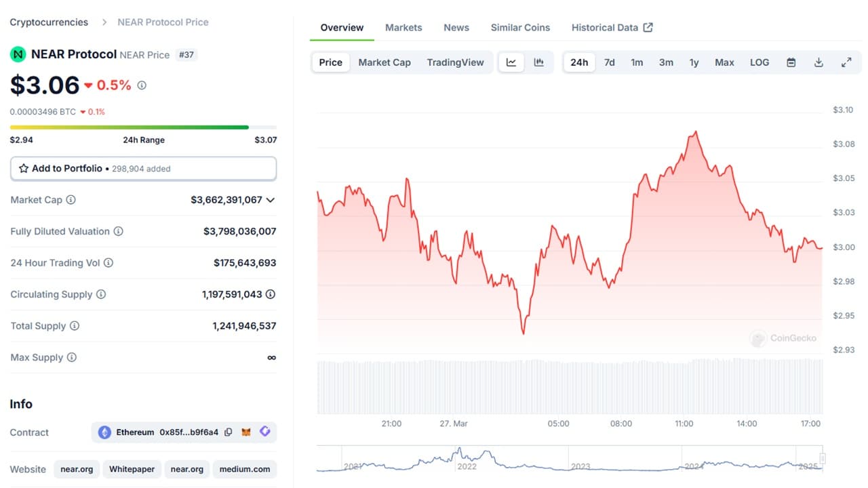Switch to the line chart view
Viewport: 868px width, 488px height.
511,62
